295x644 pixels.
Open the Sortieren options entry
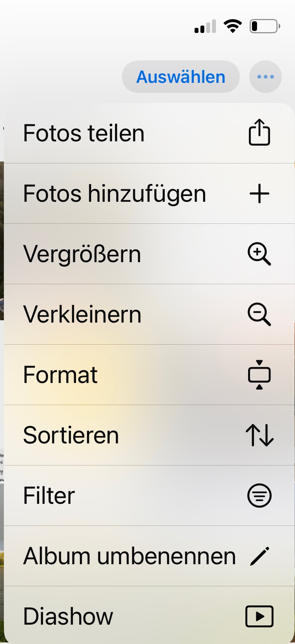71,435
